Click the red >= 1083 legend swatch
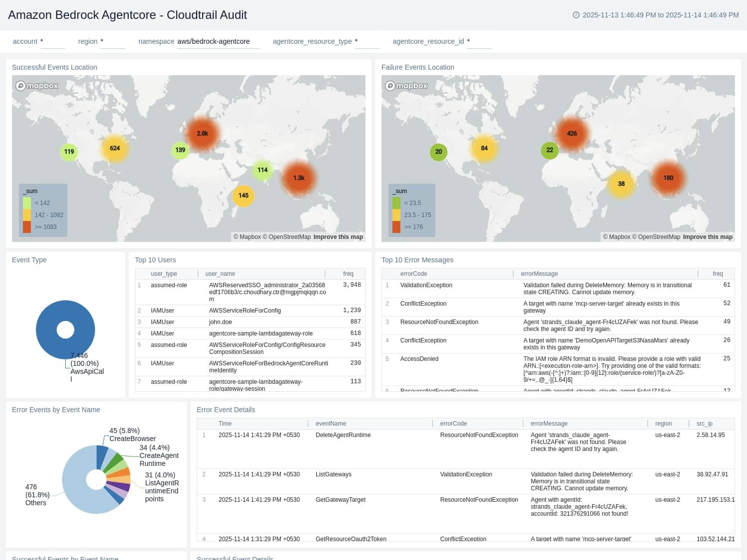Screen dimensions: 747x560 [26, 226]
